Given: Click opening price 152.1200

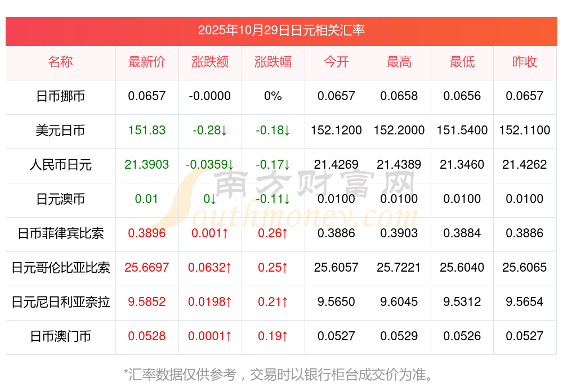Looking at the screenshot, I should (x=336, y=130).
